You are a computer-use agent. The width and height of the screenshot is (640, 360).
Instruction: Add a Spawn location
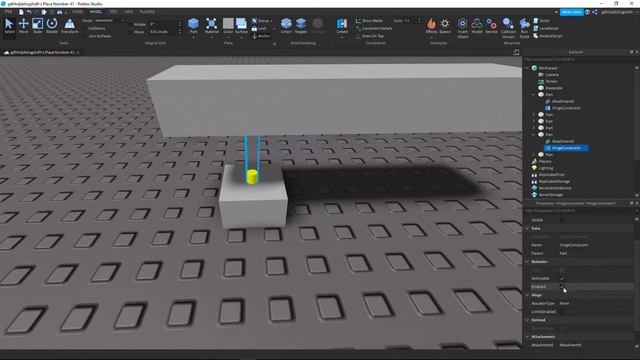tap(445, 26)
